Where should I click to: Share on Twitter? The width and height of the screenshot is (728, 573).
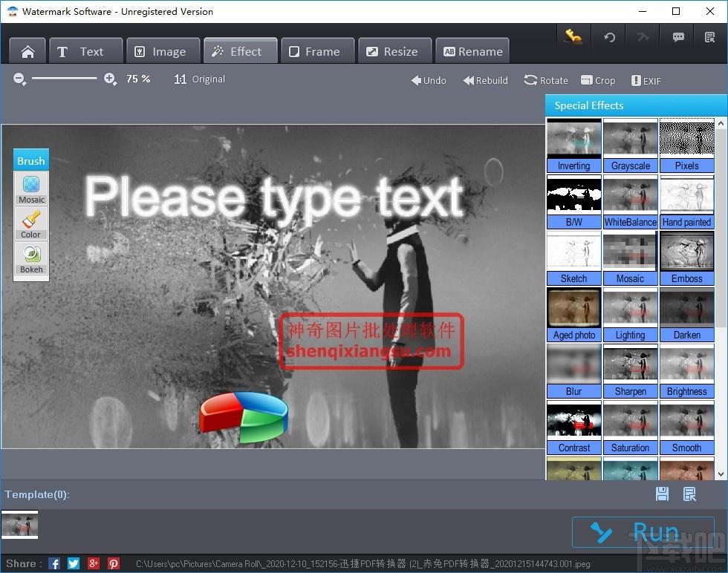(74, 563)
